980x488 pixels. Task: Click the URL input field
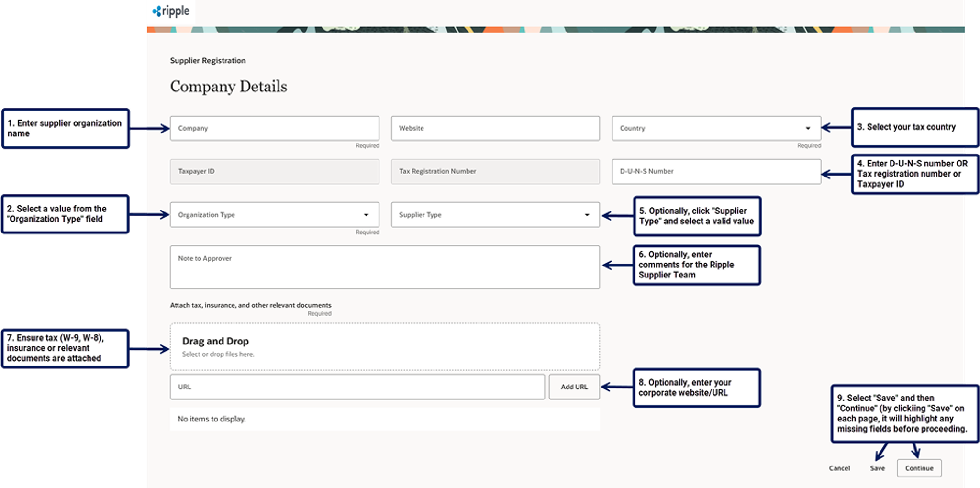(x=357, y=387)
